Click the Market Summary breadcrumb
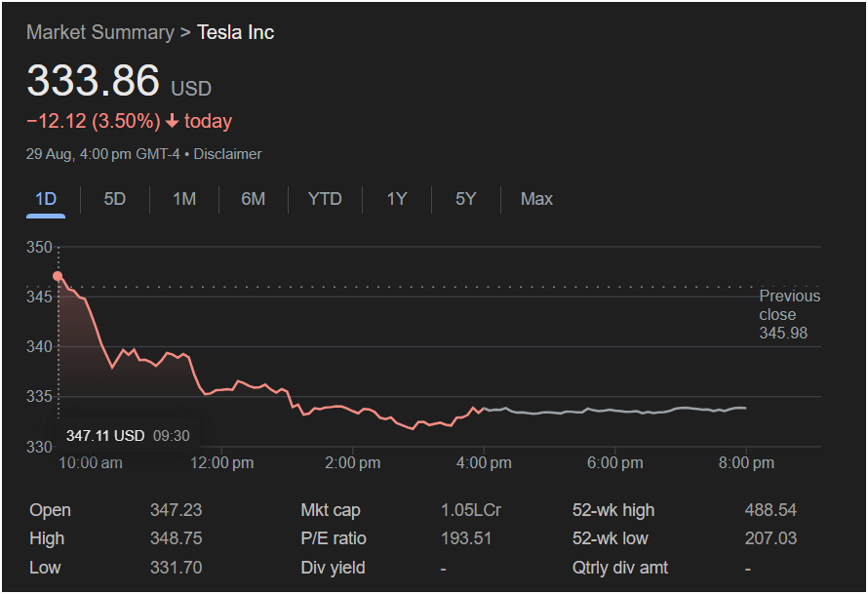Viewport: 868px width, 594px height. coord(99,32)
